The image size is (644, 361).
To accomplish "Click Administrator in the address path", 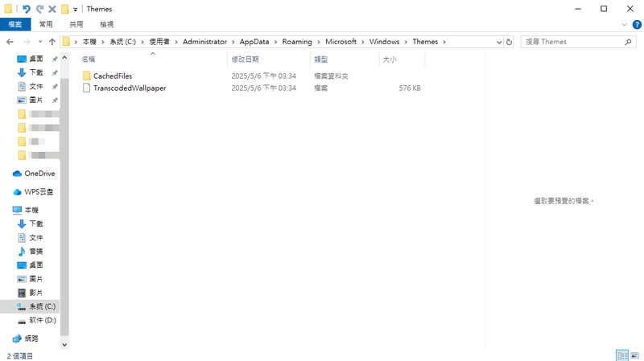I will pos(204,42).
